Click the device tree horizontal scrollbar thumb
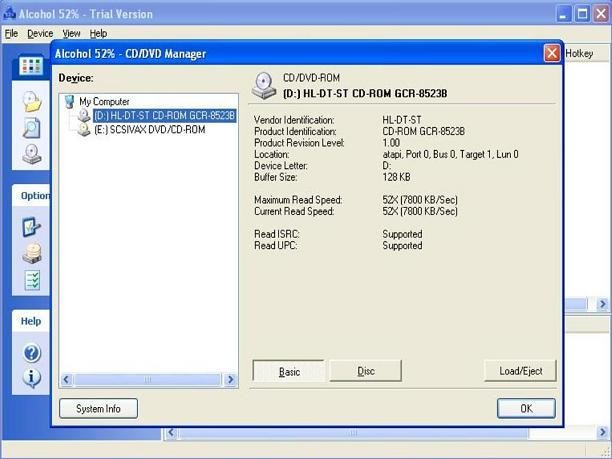 point(148,379)
